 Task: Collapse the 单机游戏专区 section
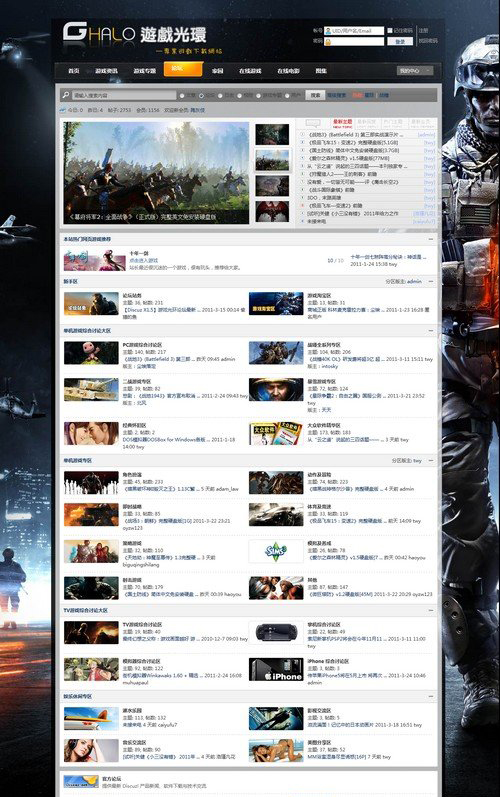pos(431,461)
